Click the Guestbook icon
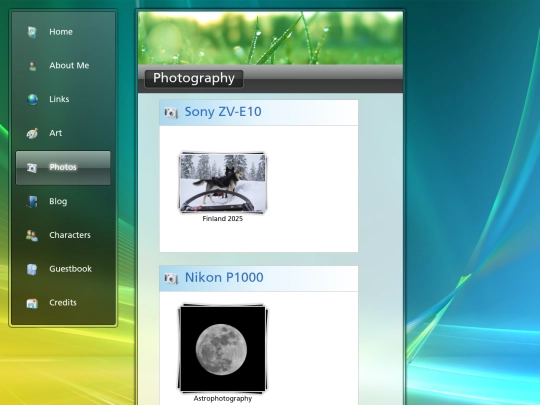Viewport: 540px width, 405px height. 32,269
